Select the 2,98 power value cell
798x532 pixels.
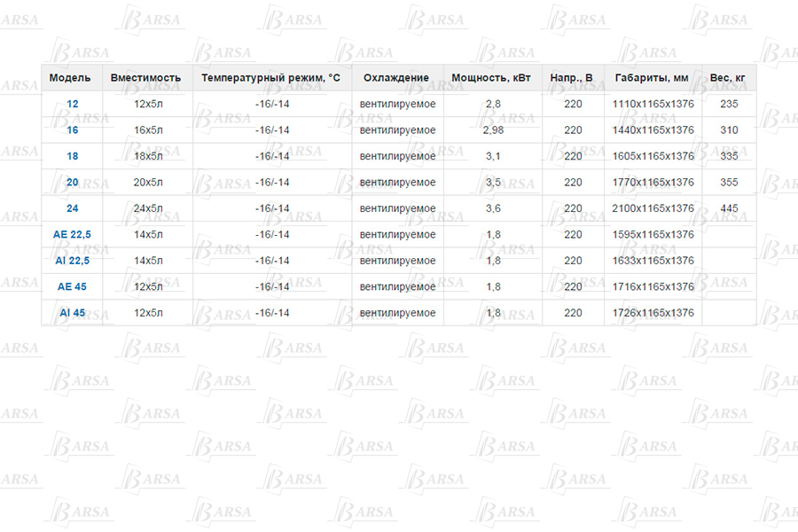pyautogui.click(x=493, y=130)
